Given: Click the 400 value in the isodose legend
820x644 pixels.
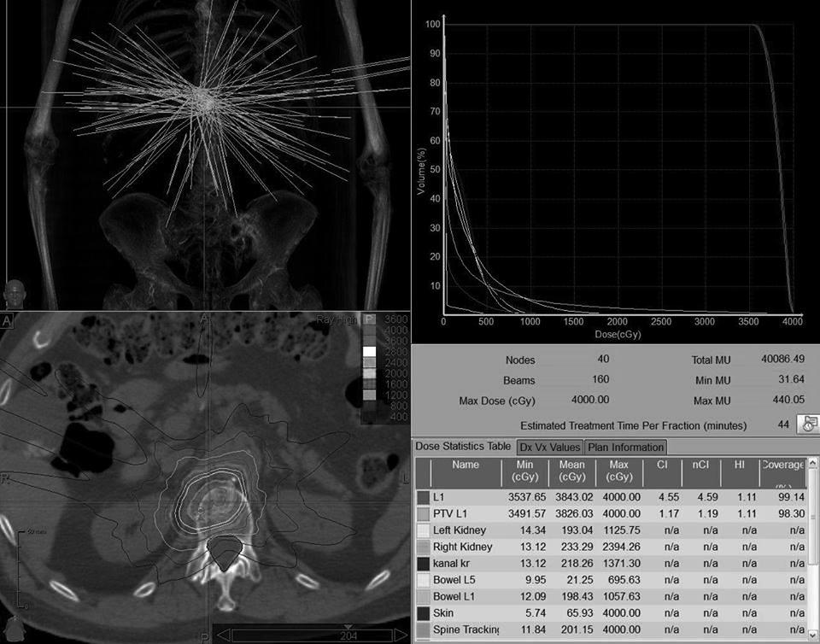Looking at the screenshot, I should click(399, 417).
